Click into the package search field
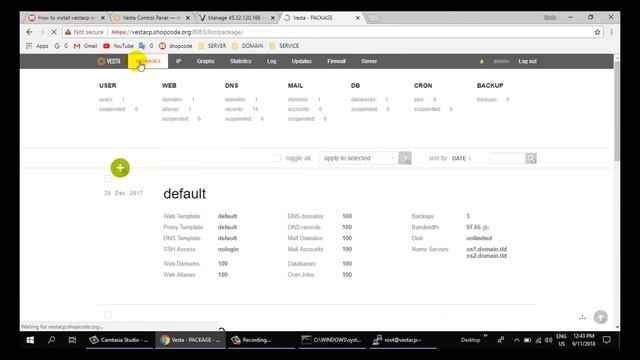 click(507, 158)
